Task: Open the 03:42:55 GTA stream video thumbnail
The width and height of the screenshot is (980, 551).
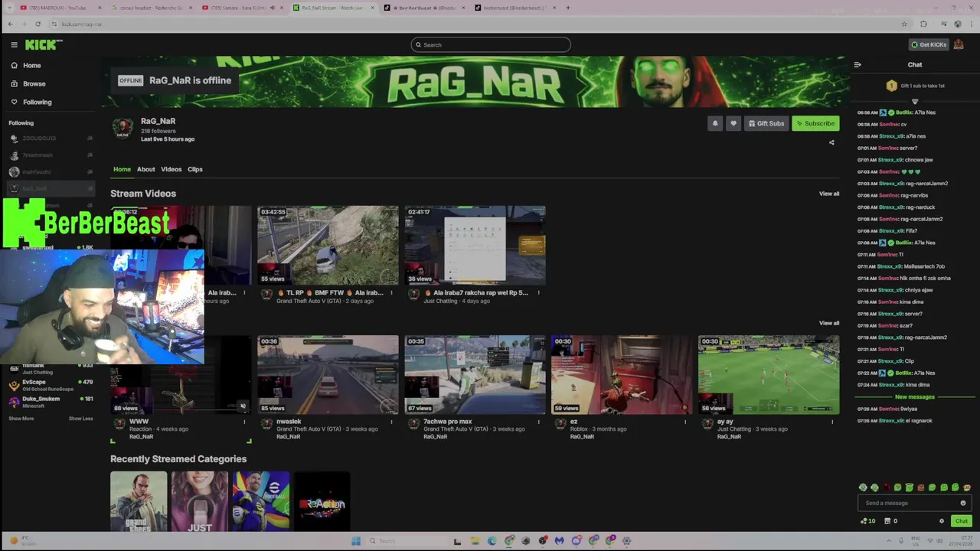Action: click(x=328, y=245)
